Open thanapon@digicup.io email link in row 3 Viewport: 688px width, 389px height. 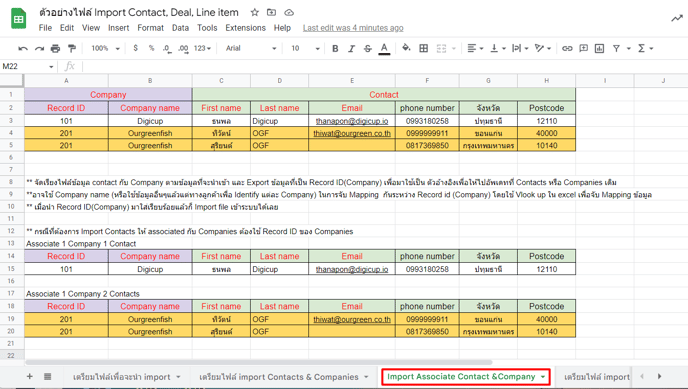pos(352,121)
